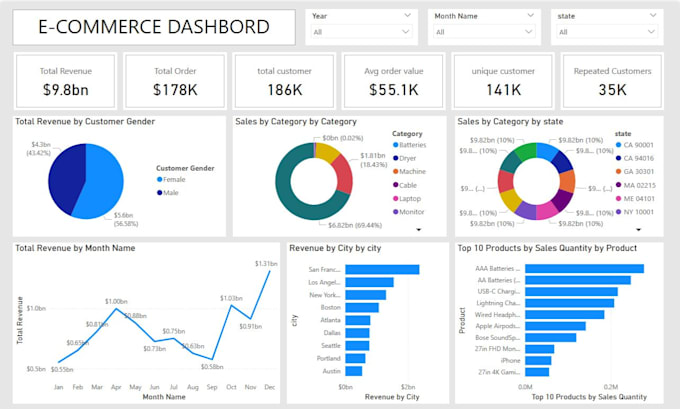Screen dimensions: 680x409
Task: Select the New York revenue bar
Action: pos(366,295)
